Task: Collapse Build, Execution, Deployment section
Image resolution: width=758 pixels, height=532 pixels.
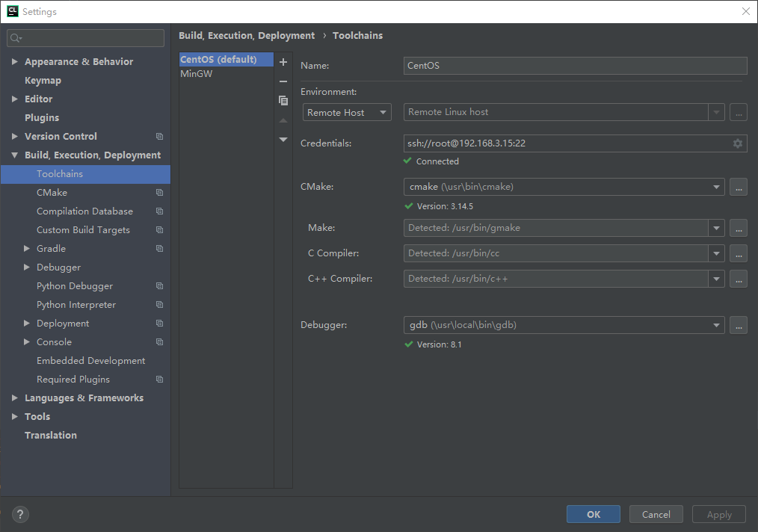Action: (x=15, y=155)
